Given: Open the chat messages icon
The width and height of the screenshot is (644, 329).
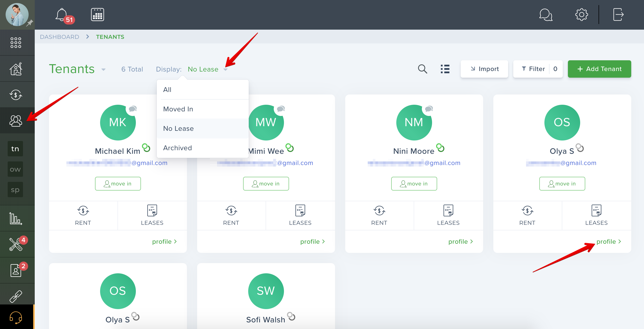Looking at the screenshot, I should (546, 15).
